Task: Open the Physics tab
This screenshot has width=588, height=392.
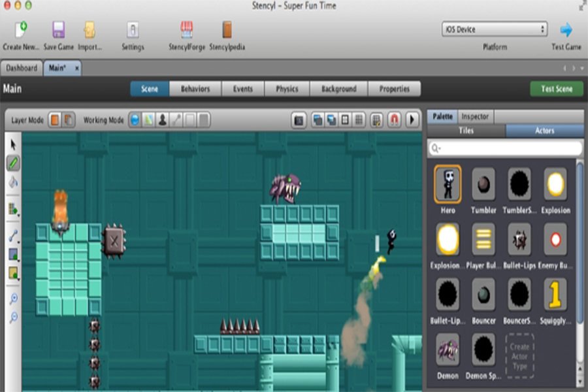Action: (x=287, y=89)
